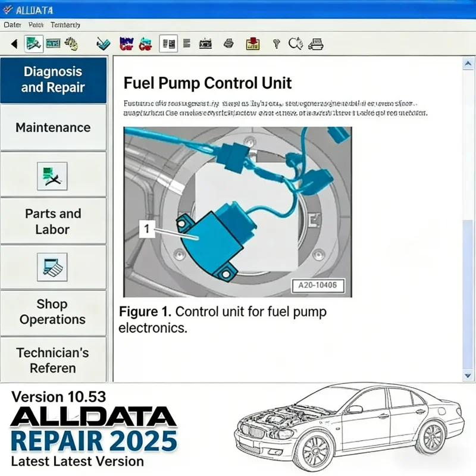The image size is (476, 476).
Task: Click the callout number 1 in the diagram
Action: click(x=147, y=229)
